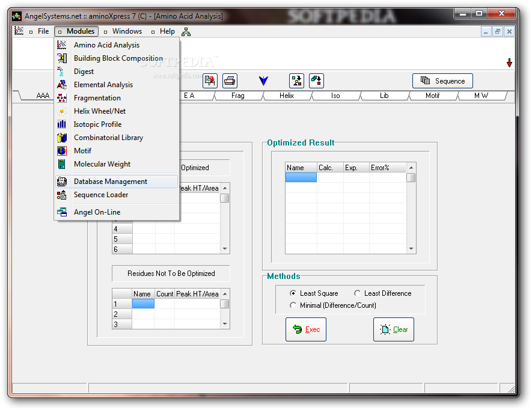This screenshot has height=410, width=532.
Task: Open Database Management
Action: [x=117, y=182]
